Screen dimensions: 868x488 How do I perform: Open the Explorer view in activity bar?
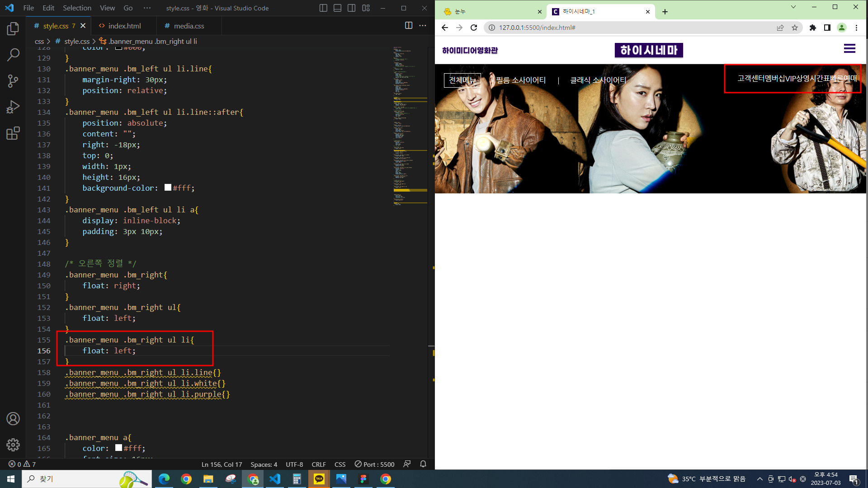tap(13, 29)
